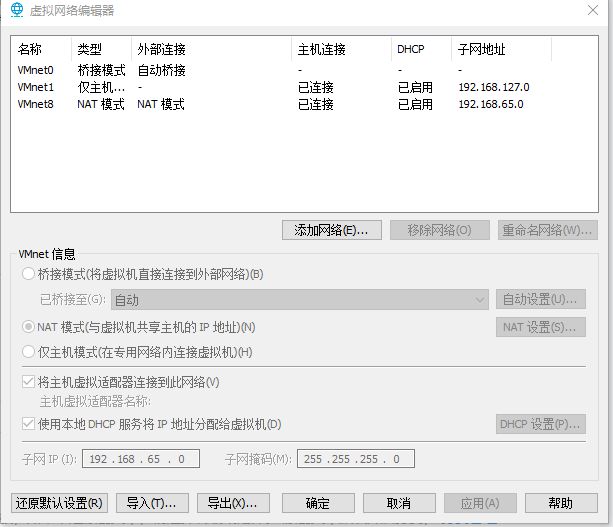Viewport: 613px width, 527px height.
Task: Select the 仅主机模式 radio button
Action: click(28, 352)
